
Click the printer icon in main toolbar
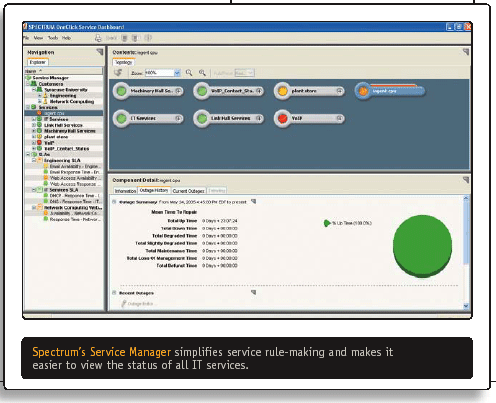coord(98,38)
